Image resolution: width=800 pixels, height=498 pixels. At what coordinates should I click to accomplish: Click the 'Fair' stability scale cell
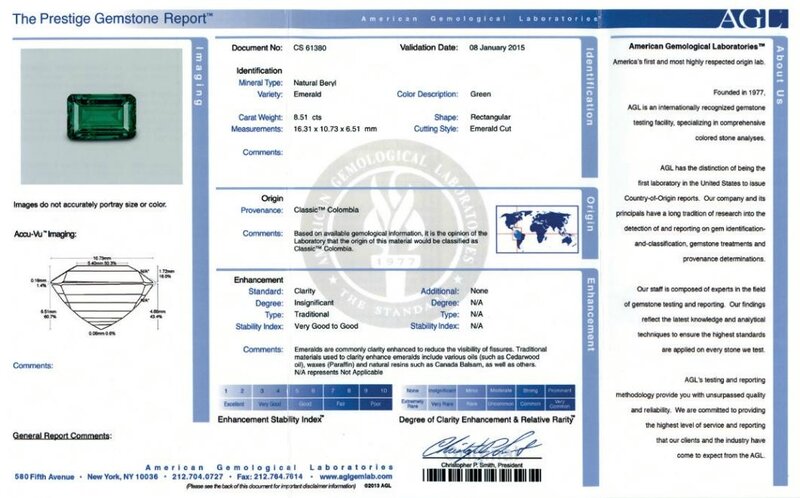pos(340,404)
